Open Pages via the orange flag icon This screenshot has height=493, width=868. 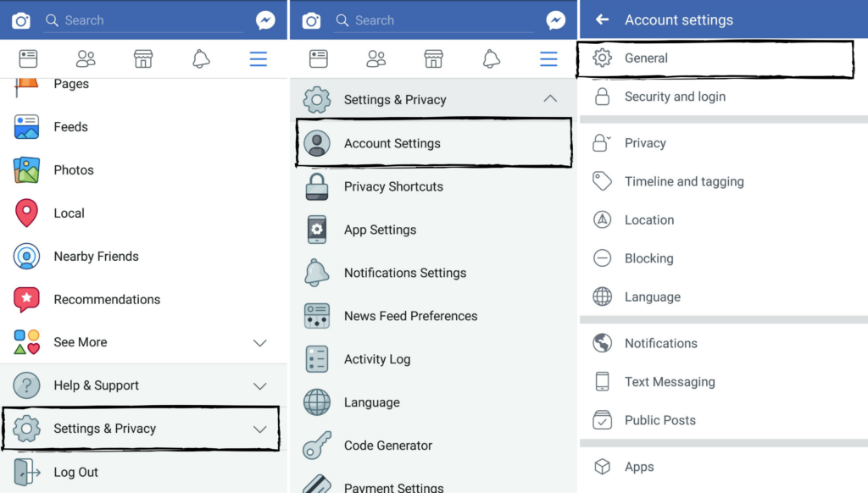tap(26, 86)
